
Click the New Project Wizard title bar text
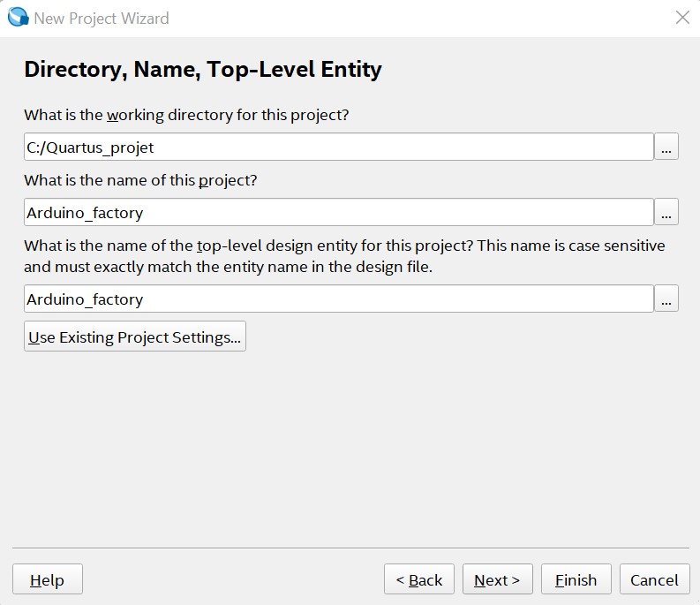101,18
